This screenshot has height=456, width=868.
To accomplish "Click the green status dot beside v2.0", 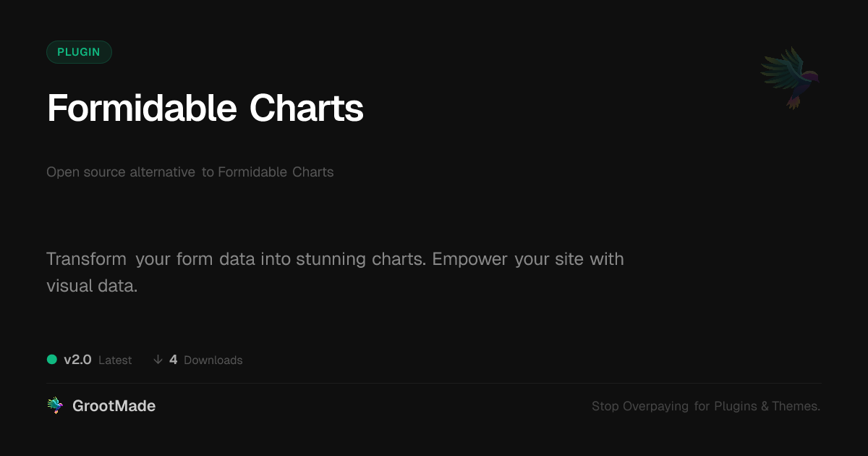I will coord(52,359).
